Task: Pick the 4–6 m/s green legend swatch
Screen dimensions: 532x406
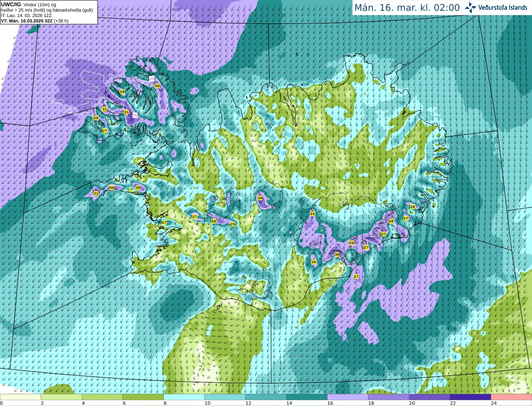Action: [102, 397]
